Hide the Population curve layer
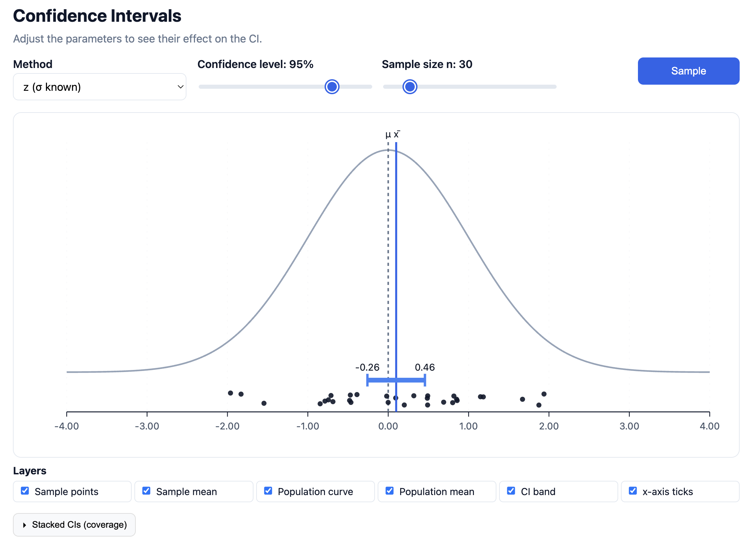 268,491
